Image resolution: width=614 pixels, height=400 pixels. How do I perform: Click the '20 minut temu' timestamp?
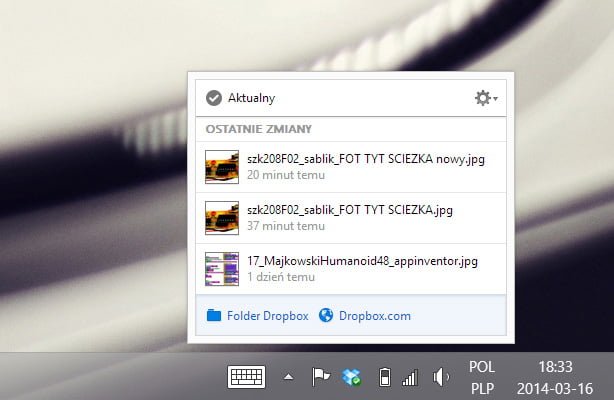click(x=286, y=175)
